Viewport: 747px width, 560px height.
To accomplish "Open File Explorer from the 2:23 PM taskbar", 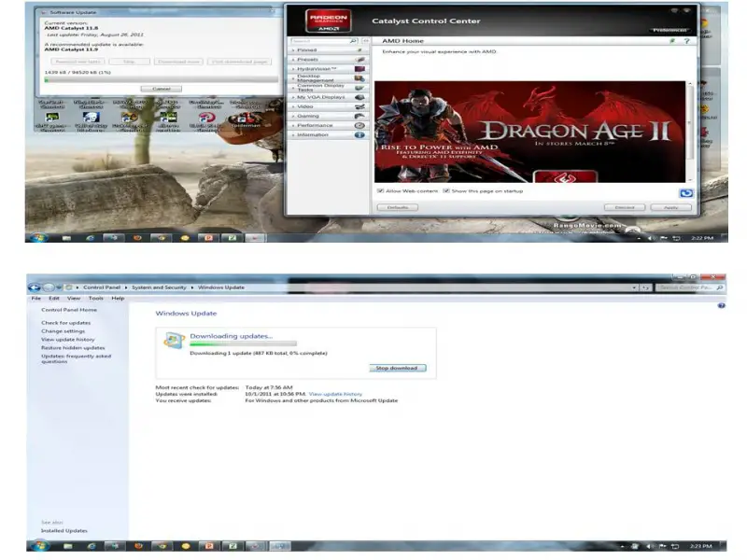I will tap(67, 546).
